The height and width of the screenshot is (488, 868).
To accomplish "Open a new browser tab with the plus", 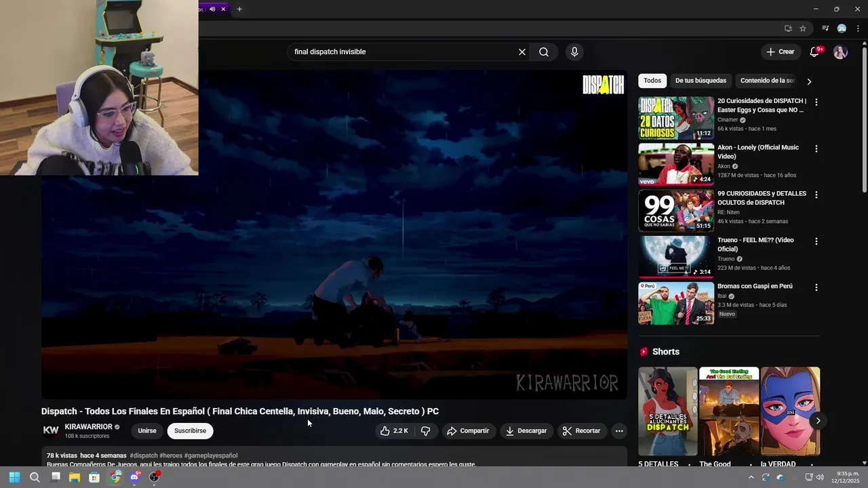I will [239, 9].
